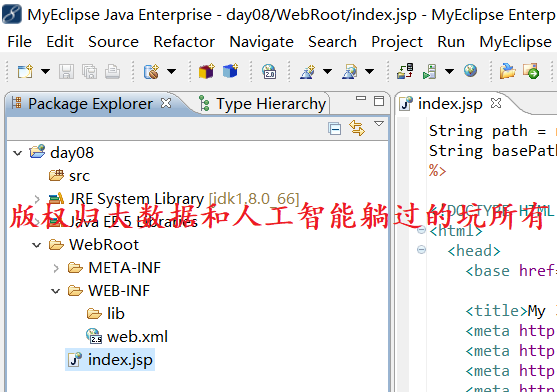Image resolution: width=557 pixels, height=392 pixels.
Task: Close the index.jsp editor tab
Action: point(496,103)
